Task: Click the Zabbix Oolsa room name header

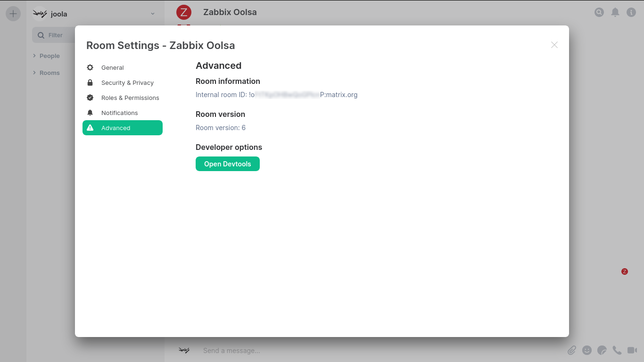Action: tap(230, 12)
